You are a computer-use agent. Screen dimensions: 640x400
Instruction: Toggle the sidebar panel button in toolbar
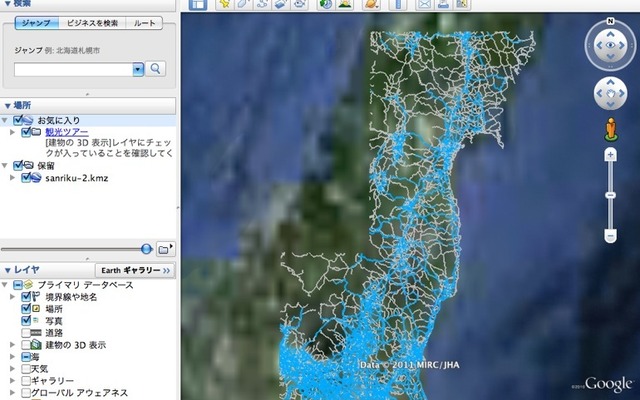(198, 4)
